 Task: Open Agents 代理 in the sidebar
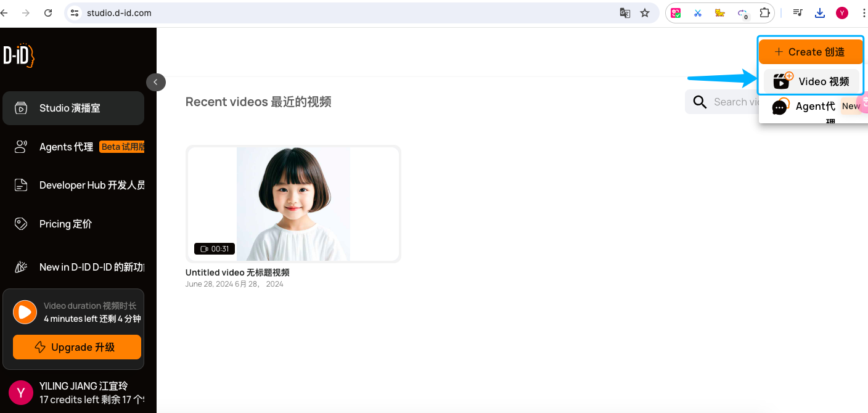73,147
